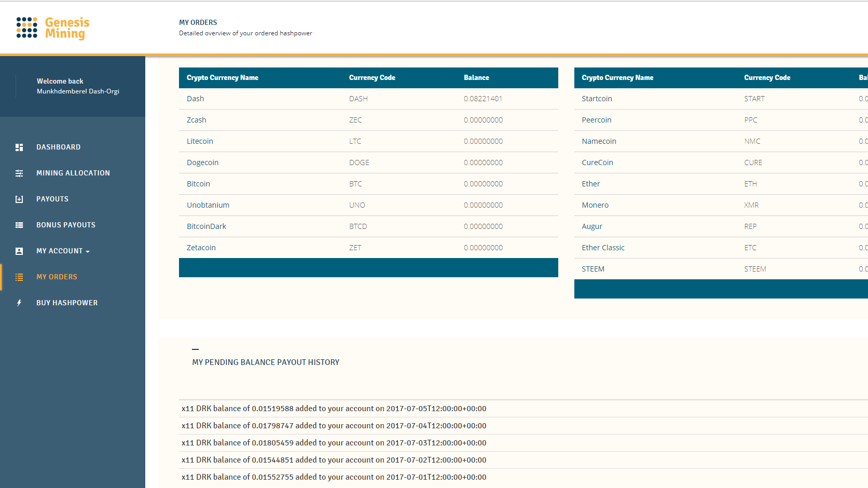Screen dimensions: 868x488
Task: Click the Dash balance 0.08221401
Action: tap(483, 99)
